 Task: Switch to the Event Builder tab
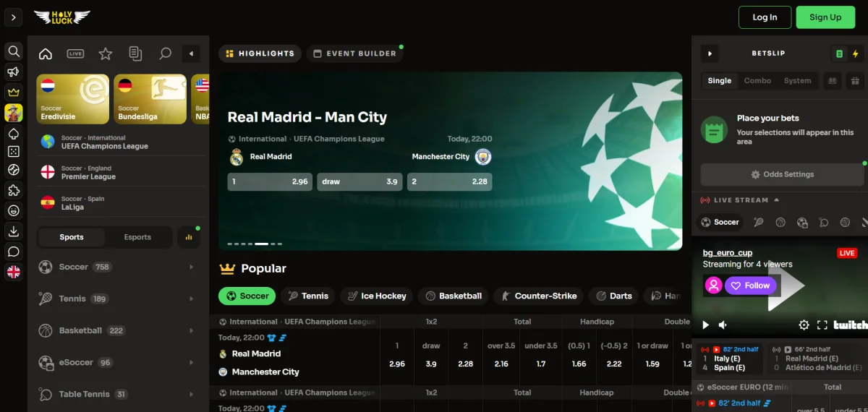tap(354, 53)
